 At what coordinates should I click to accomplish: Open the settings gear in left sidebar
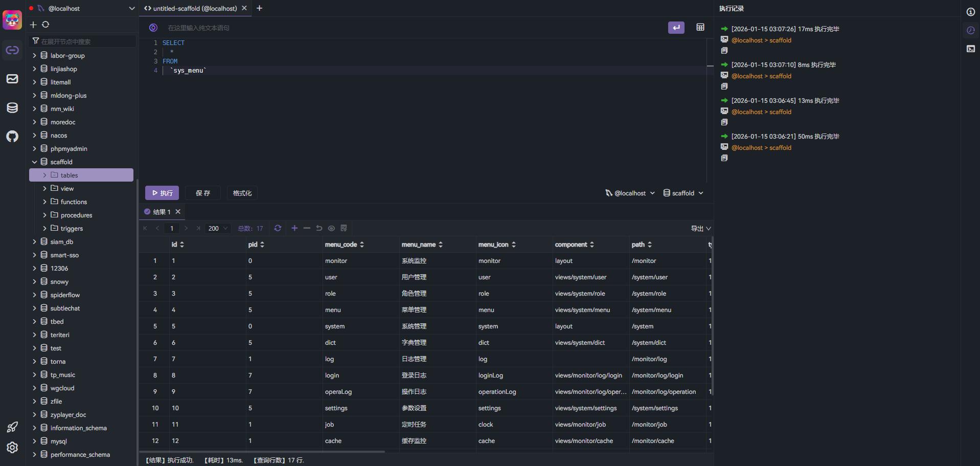[12, 448]
